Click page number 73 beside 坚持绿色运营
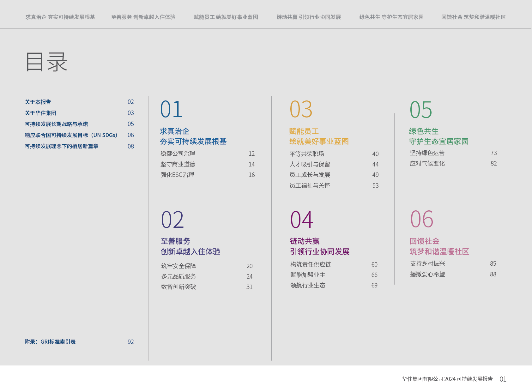The image size is (532, 392). [x=494, y=153]
